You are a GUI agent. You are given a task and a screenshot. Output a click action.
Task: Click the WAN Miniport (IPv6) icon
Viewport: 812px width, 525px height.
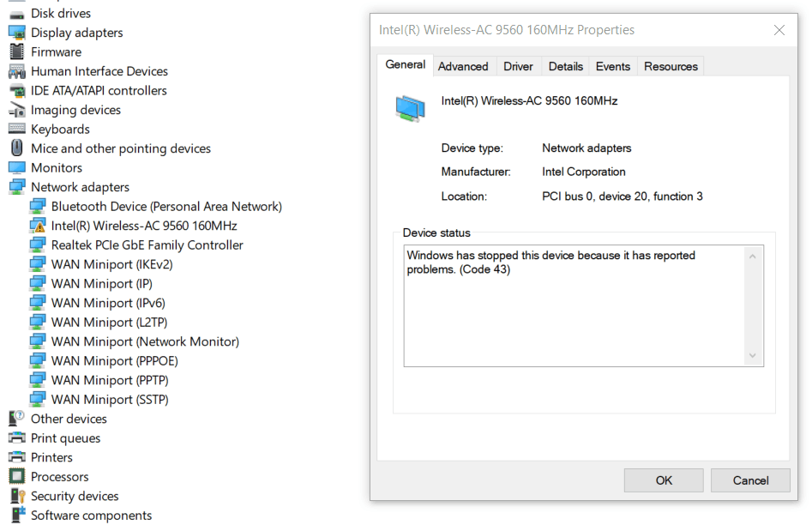click(x=37, y=303)
